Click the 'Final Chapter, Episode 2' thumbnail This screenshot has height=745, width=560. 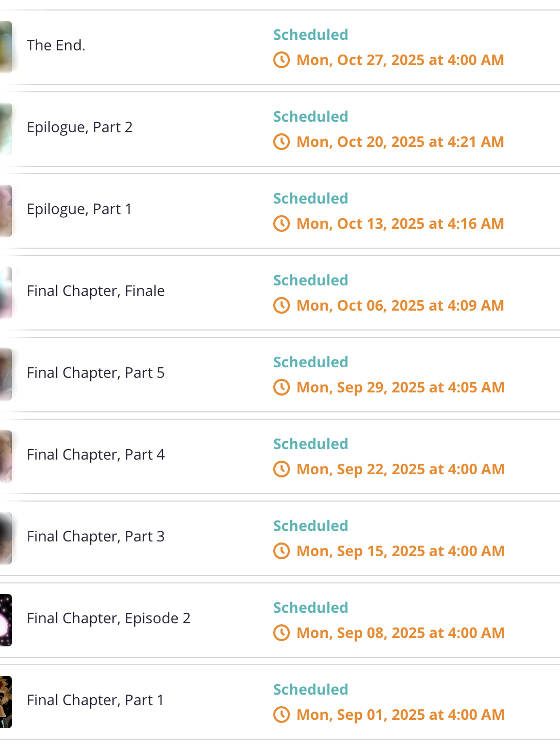tap(5, 620)
